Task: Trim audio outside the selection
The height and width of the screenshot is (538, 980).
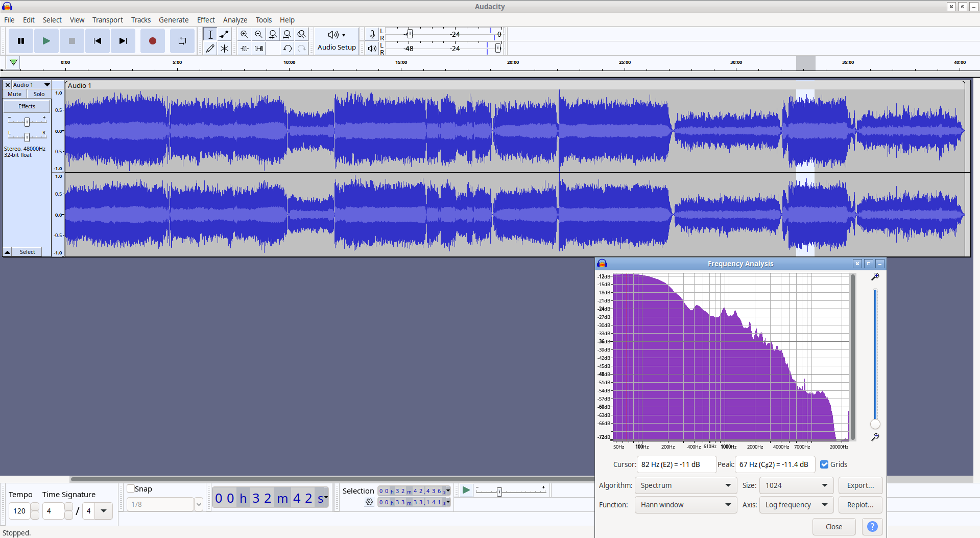Action: tap(244, 49)
